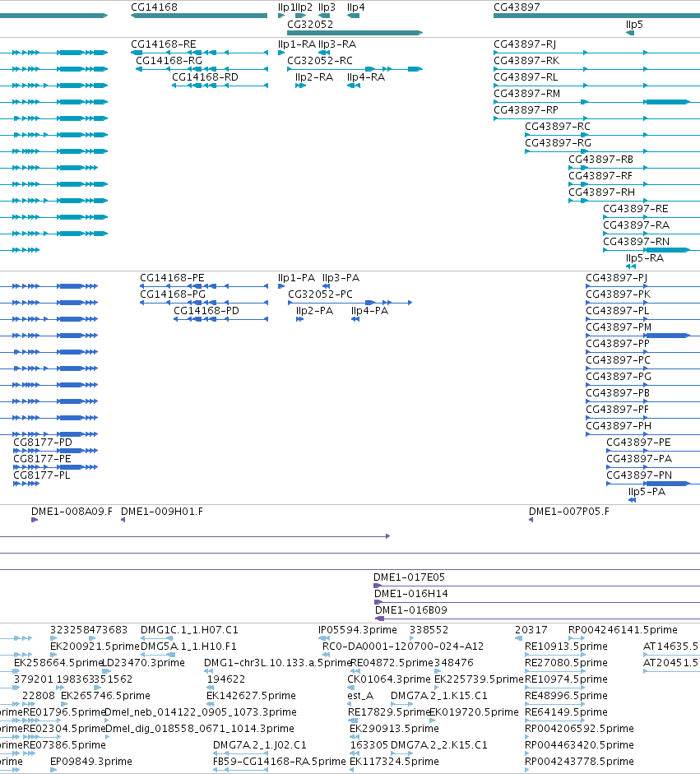
Task: Click EST IP05594.3prime
Action: 324,638
